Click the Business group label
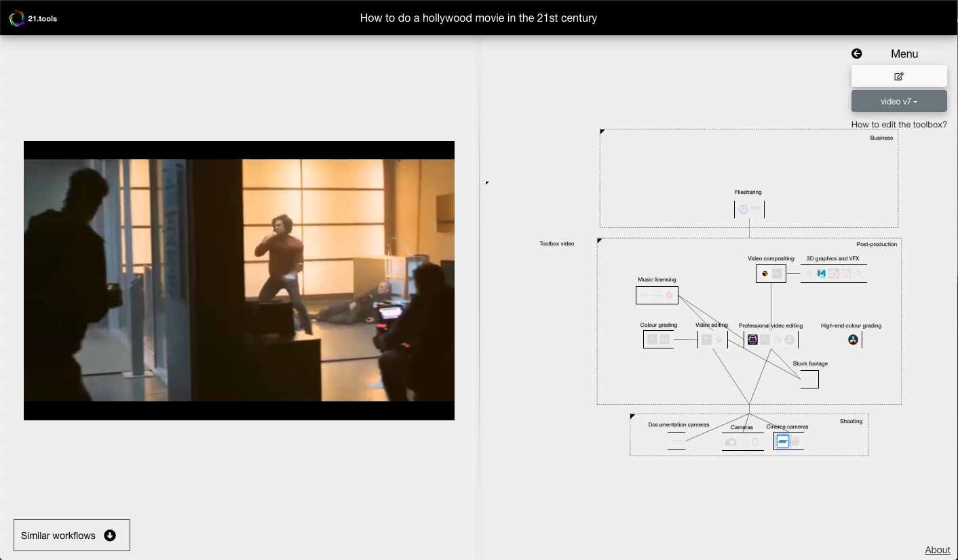Screen dimensions: 958x560 pos(881,138)
